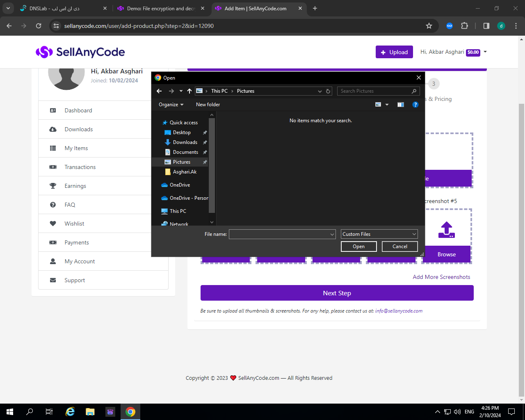Viewport: 525px width, 420px height.
Task: Expand the Custom Files type dropdown
Action: click(x=414, y=234)
